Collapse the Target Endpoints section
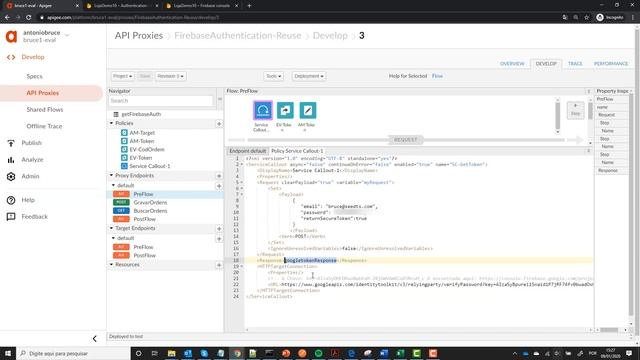The height and width of the screenshot is (360, 640). 111,228
